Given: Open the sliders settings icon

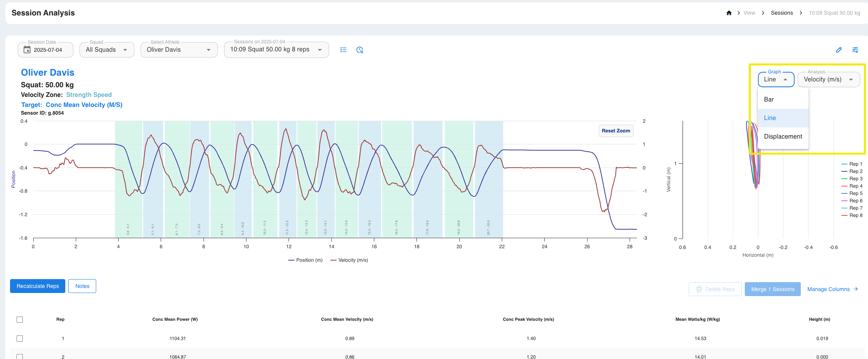Looking at the screenshot, I should (x=855, y=50).
